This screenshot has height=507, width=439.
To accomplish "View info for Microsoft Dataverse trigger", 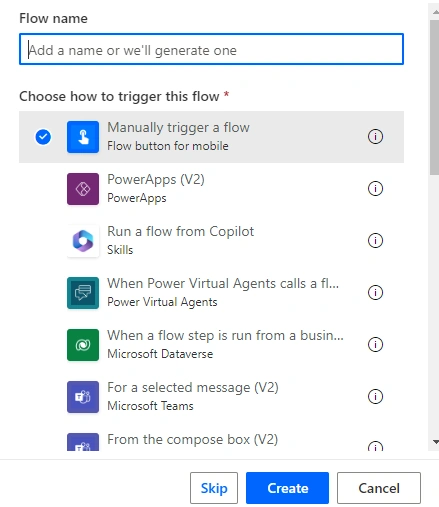I will tap(375, 345).
